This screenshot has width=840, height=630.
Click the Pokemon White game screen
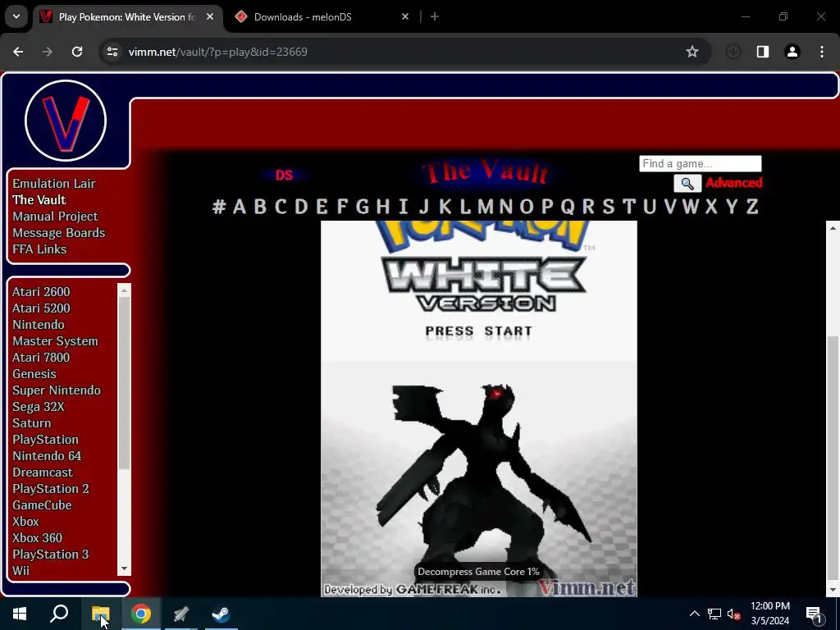click(479, 409)
